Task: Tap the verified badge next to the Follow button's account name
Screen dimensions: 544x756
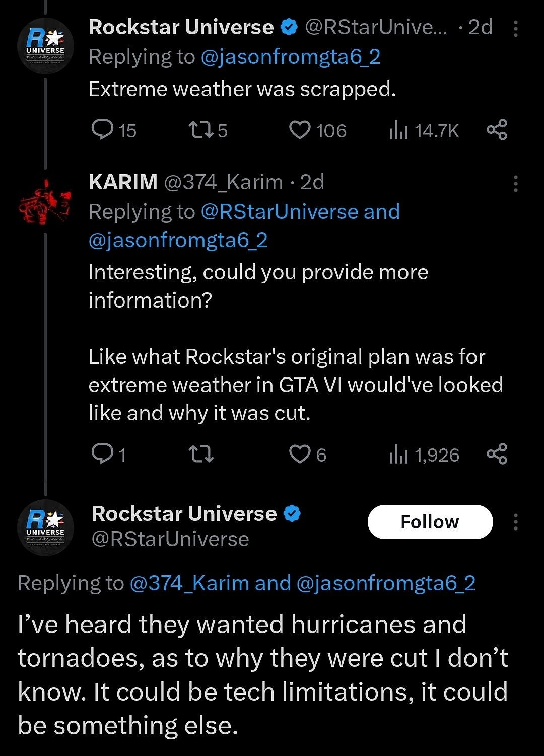Action: pyautogui.click(x=292, y=514)
